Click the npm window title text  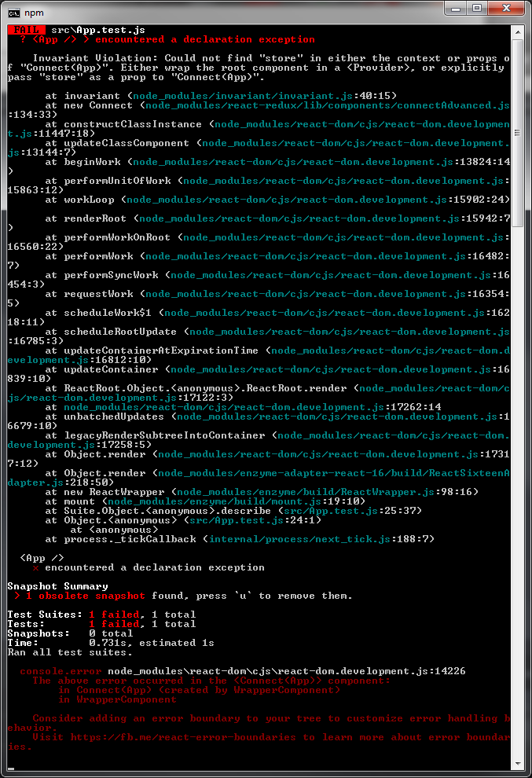point(35,13)
